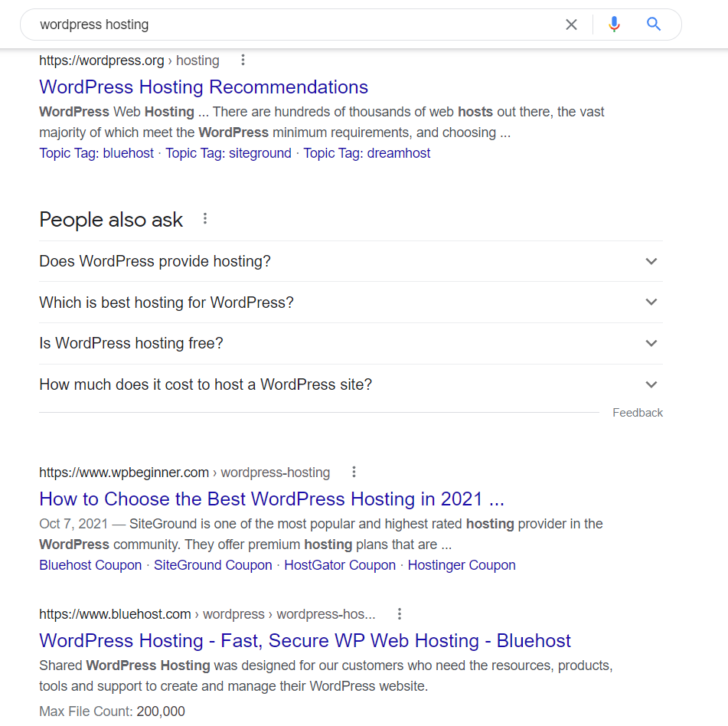Open the three-dot menu beside bluehost.com result

click(400, 614)
